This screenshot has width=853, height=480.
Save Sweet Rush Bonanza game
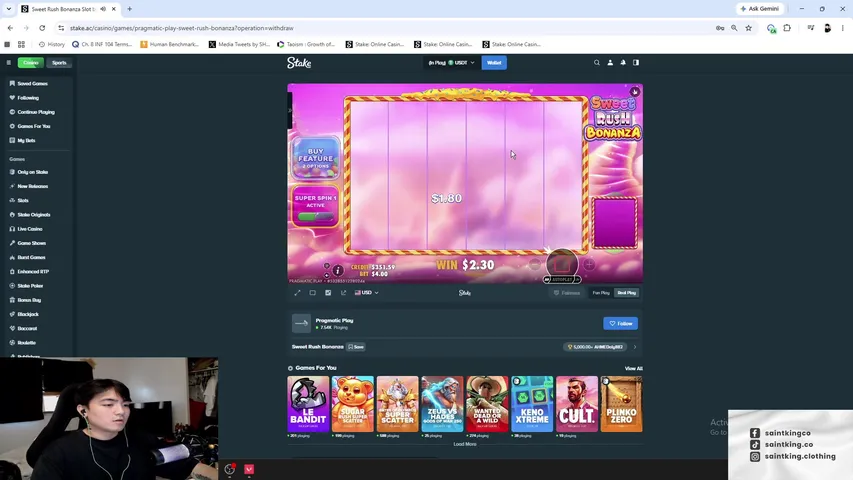[x=356, y=347]
